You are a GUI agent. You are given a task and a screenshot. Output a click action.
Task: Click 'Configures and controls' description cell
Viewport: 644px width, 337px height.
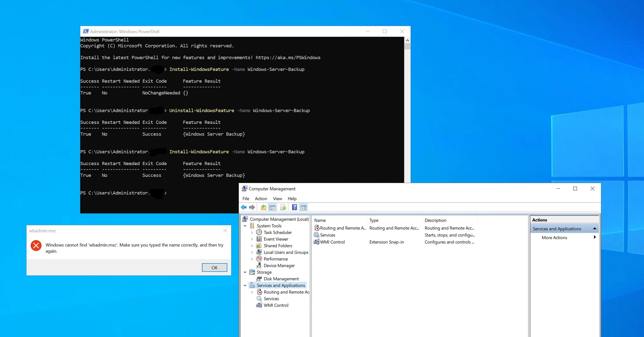click(x=449, y=242)
